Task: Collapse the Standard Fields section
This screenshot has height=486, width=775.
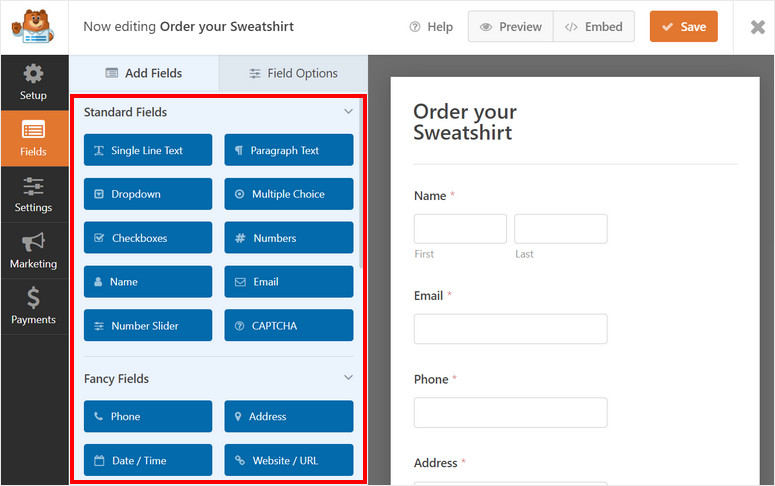Action: point(348,112)
